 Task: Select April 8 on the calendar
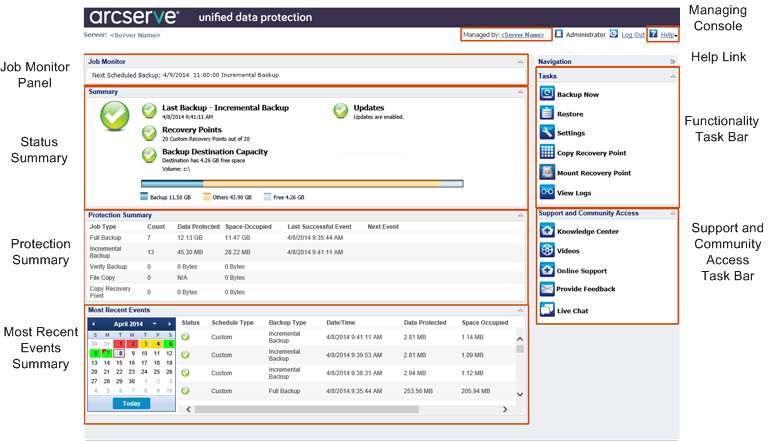click(x=119, y=352)
